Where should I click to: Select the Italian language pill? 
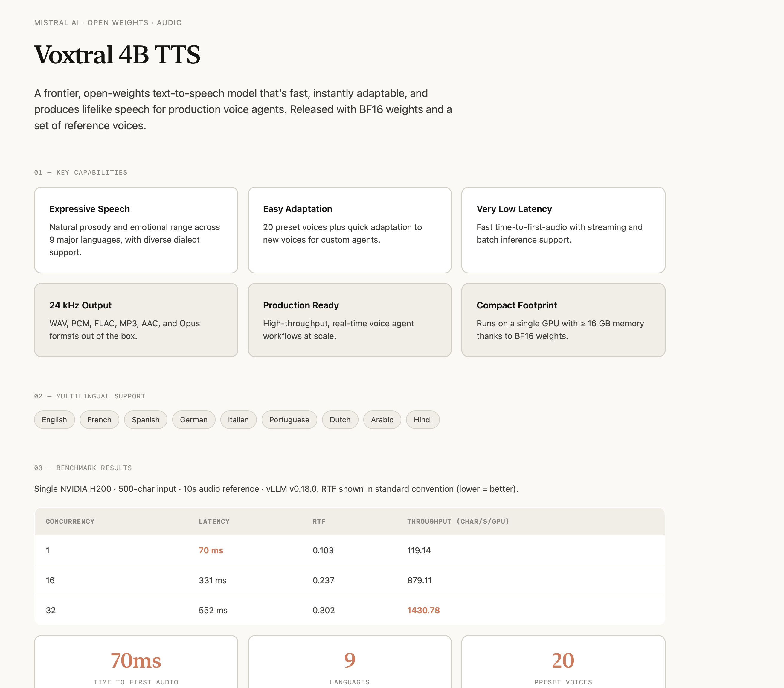(x=238, y=420)
